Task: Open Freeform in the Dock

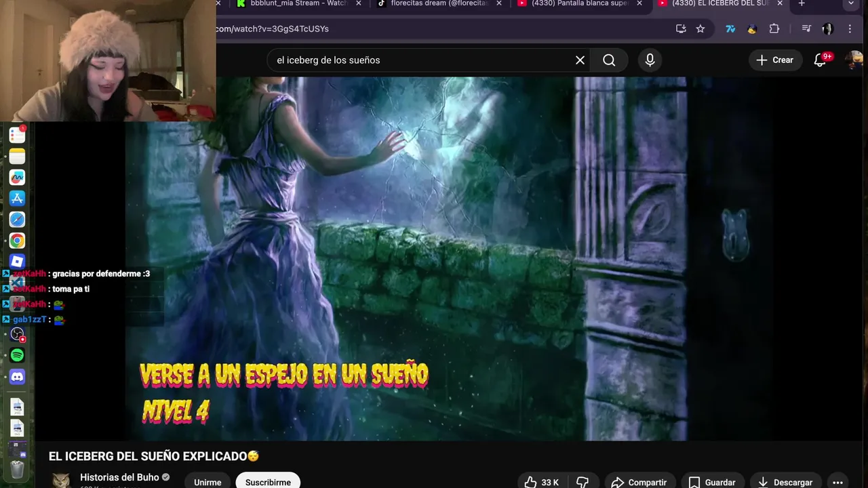Action: point(17,177)
